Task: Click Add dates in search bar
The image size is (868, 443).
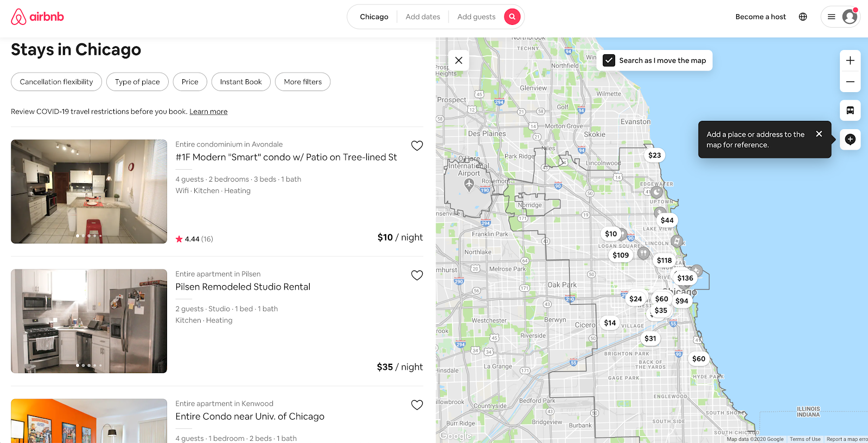Action: point(423,17)
